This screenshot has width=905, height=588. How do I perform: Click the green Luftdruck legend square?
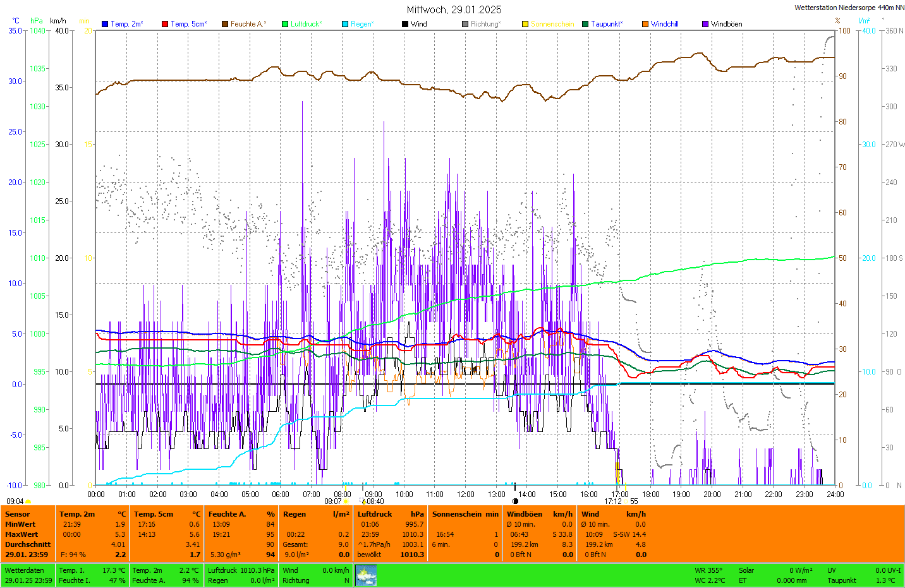pyautogui.click(x=285, y=24)
